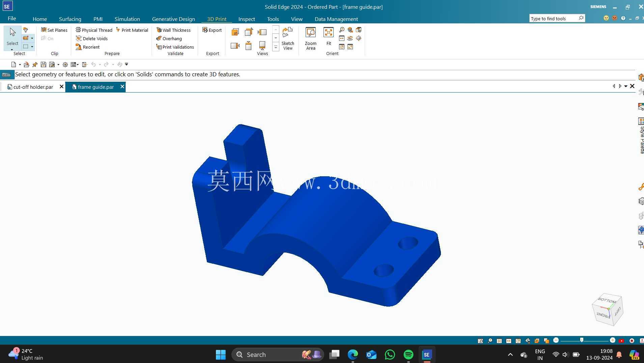
Task: Go to the Inspect ribbon tab
Action: pyautogui.click(x=247, y=19)
